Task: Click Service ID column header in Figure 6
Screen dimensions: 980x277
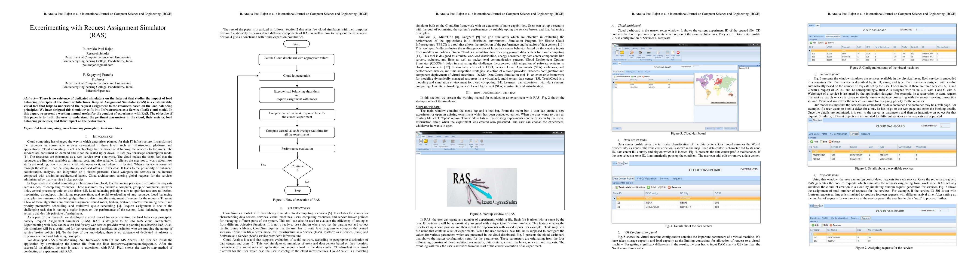Action: (x=836, y=147)
